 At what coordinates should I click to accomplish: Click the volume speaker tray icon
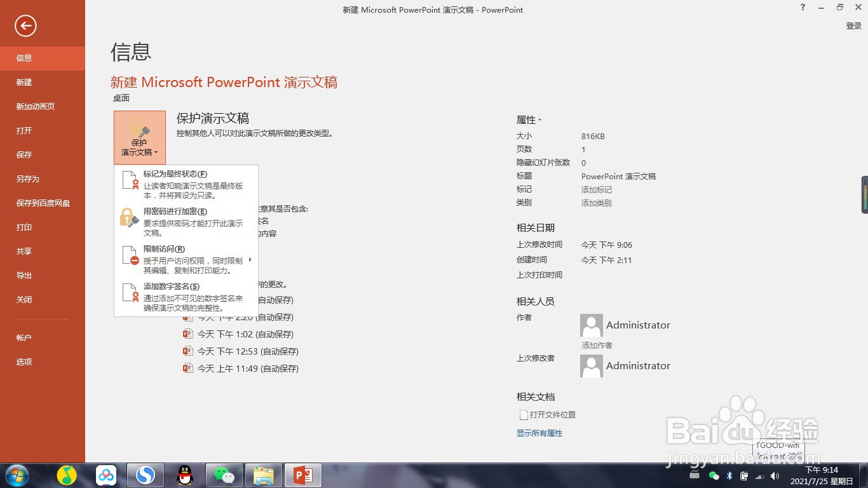coord(775,476)
